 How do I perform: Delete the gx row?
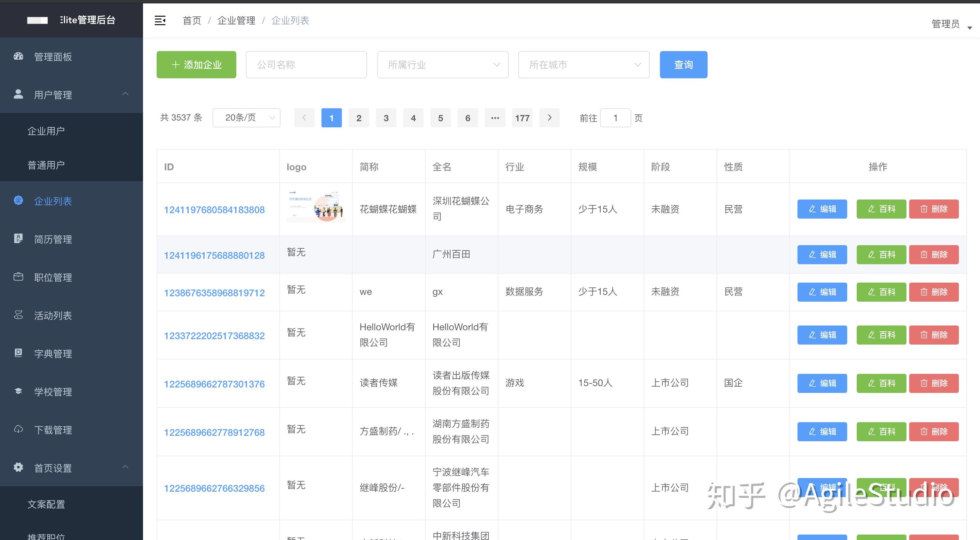(934, 292)
